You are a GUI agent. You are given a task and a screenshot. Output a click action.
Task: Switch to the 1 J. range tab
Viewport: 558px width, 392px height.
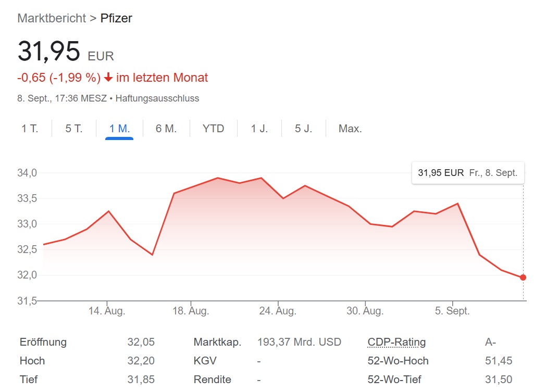pos(259,129)
